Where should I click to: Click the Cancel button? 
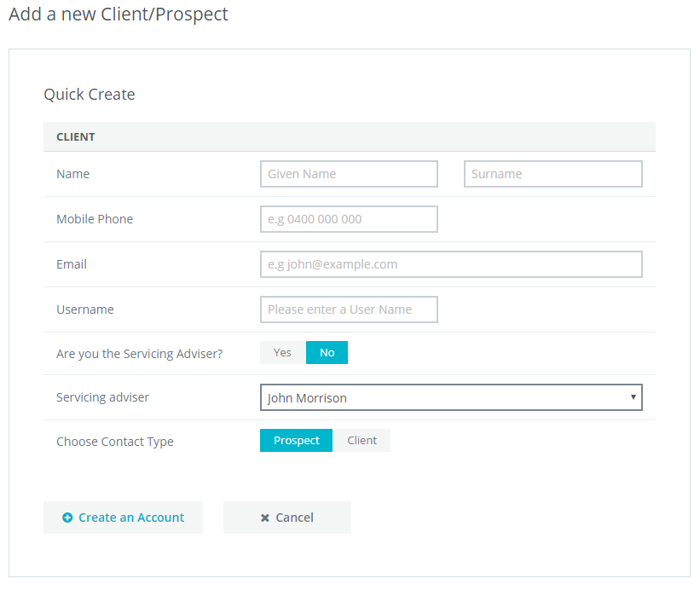pyautogui.click(x=286, y=517)
